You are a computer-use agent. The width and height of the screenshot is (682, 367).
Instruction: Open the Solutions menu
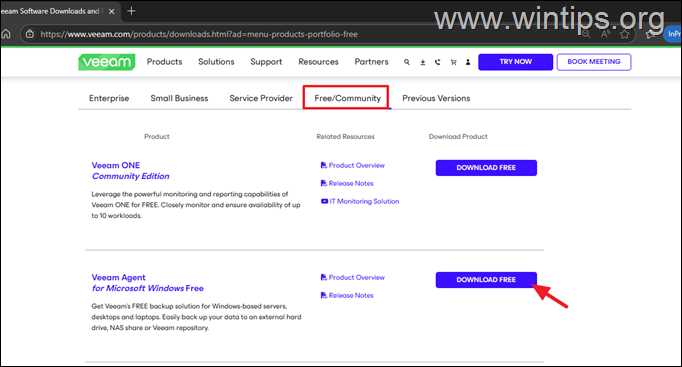[216, 62]
